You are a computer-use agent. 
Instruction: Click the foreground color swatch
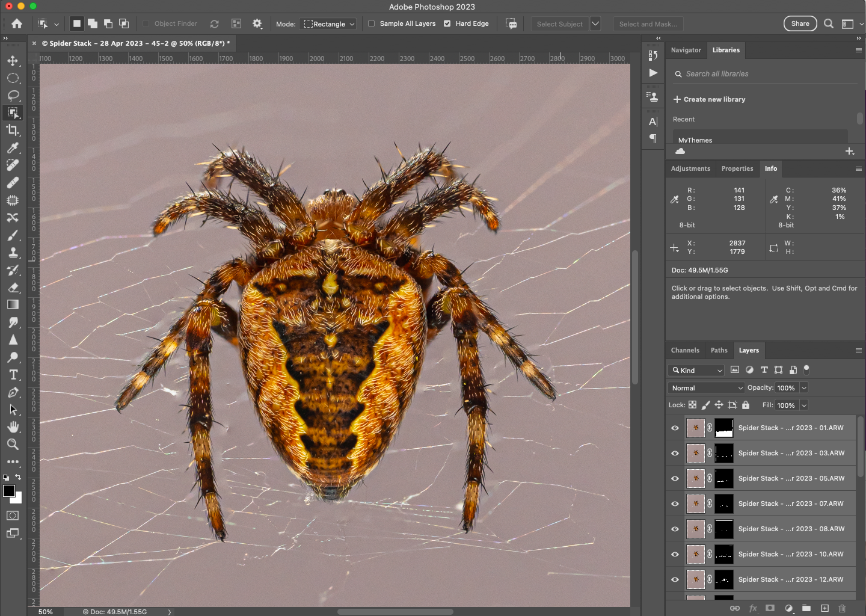[x=9, y=491]
